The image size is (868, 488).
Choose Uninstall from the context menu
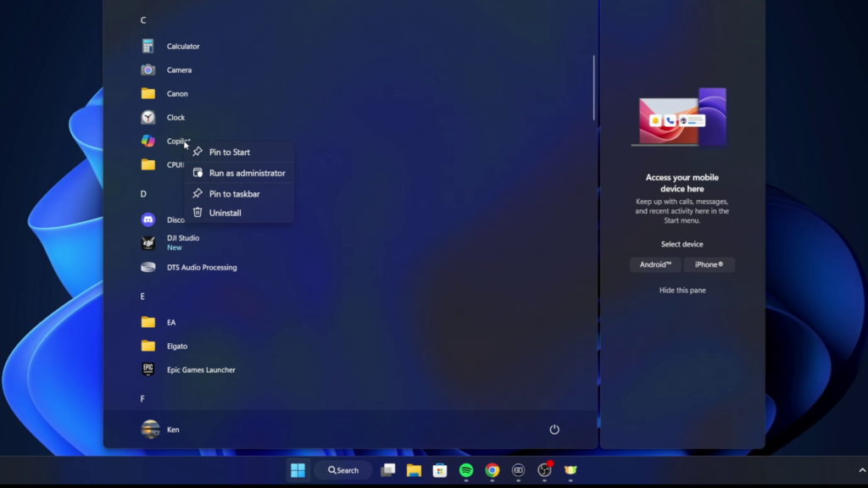[x=238, y=213]
